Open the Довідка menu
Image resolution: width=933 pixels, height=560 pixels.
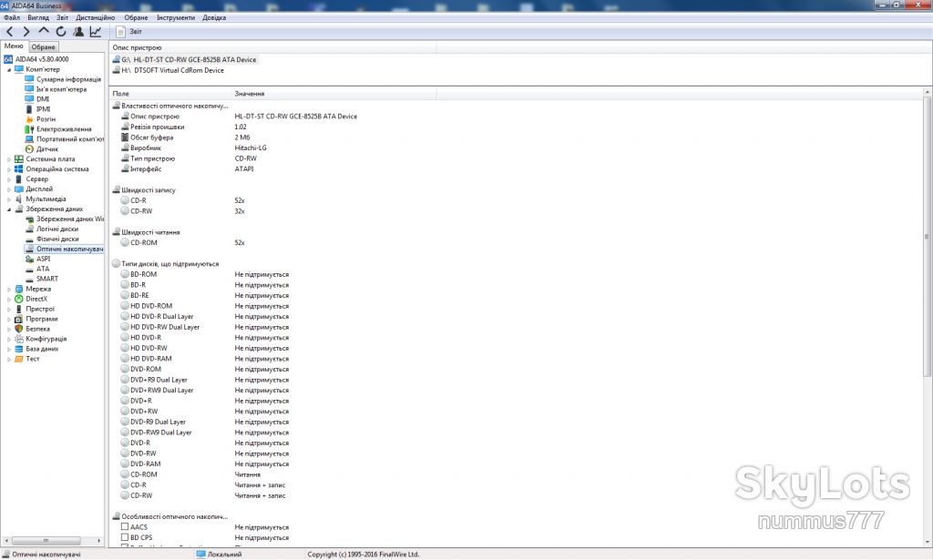(214, 18)
